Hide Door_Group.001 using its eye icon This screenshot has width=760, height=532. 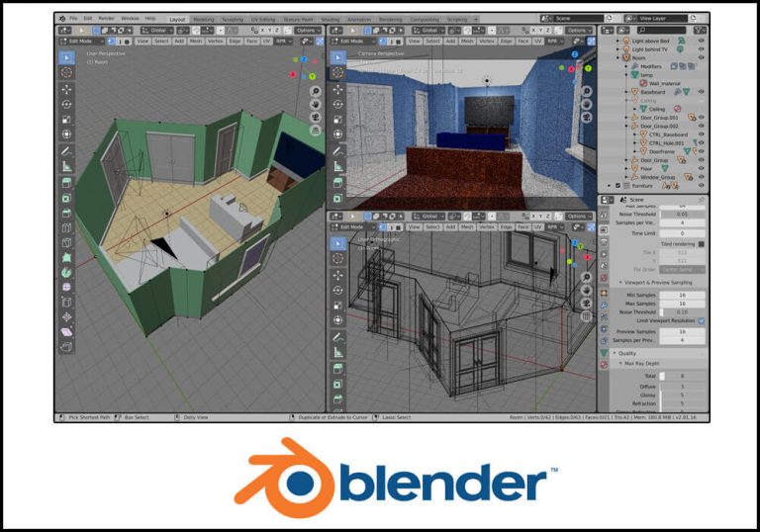coord(701,118)
